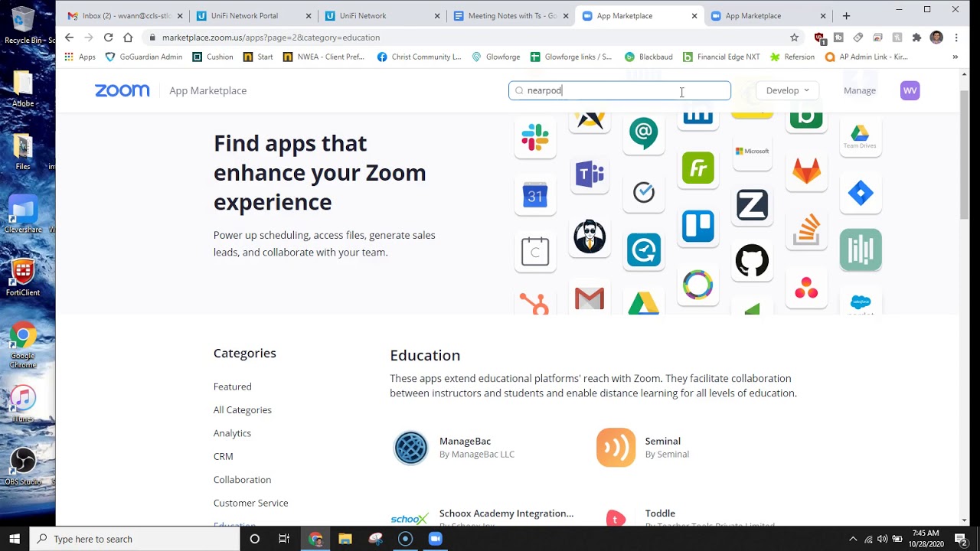Click the Seminal orange app icon

coord(616,448)
